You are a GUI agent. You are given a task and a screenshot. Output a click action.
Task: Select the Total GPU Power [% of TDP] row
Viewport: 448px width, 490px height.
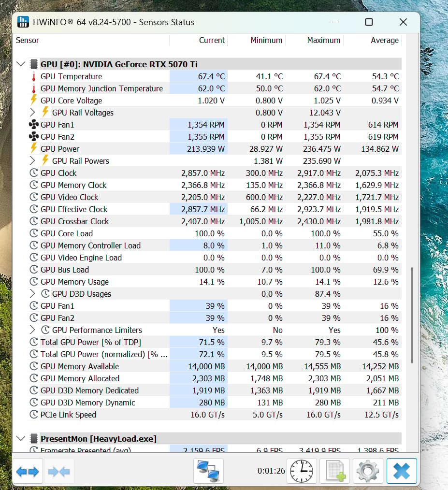215,342
